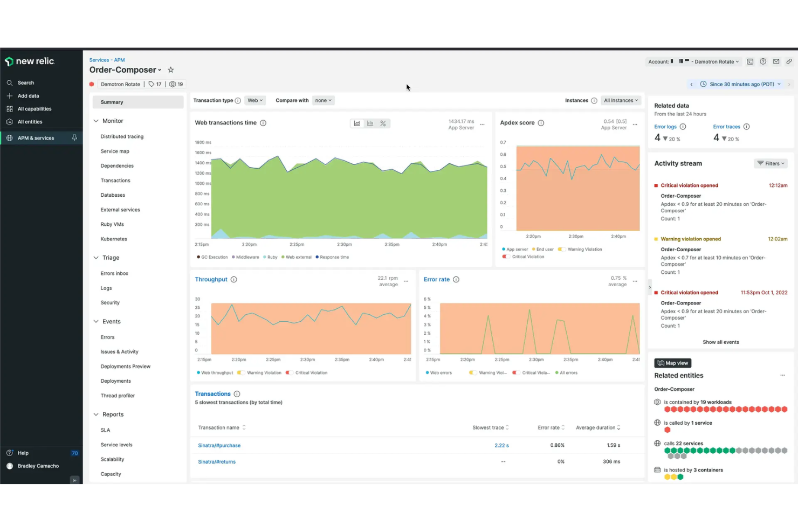Viewport: 798px width, 532px height.
Task: Open the query console icon in the header
Action: tap(750, 61)
